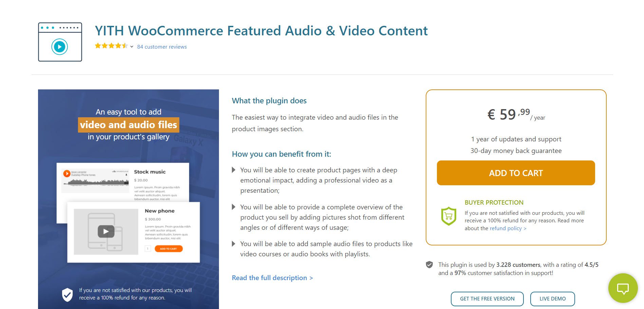Click the first benefit bullet triangle
The image size is (644, 309).
click(234, 170)
